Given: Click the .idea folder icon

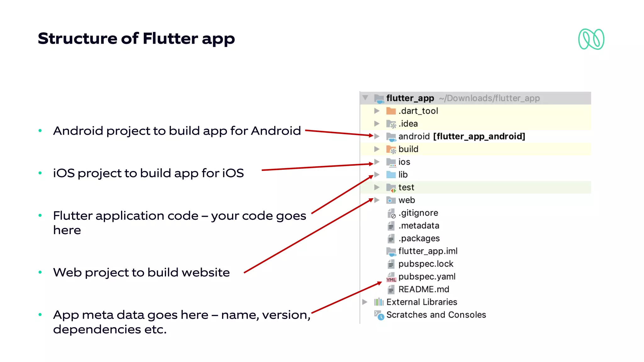Looking at the screenshot, I should tap(391, 124).
